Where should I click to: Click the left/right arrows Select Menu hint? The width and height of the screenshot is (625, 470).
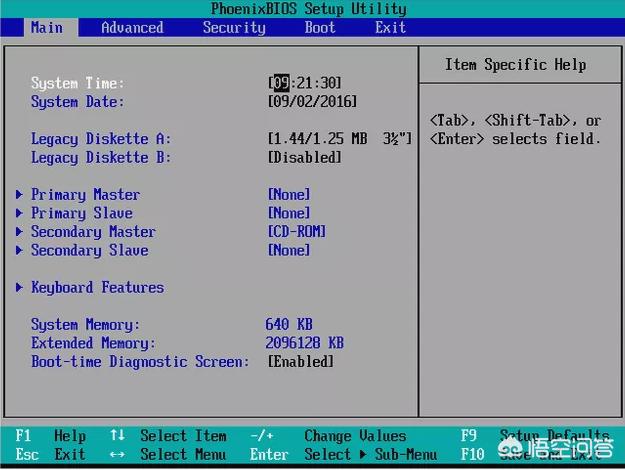(168, 454)
